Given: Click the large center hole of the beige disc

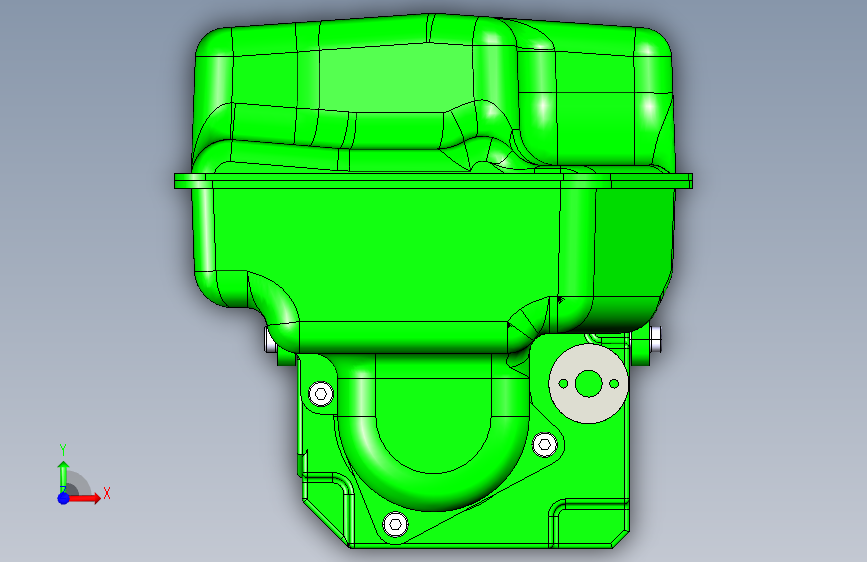Looking at the screenshot, I should [588, 384].
